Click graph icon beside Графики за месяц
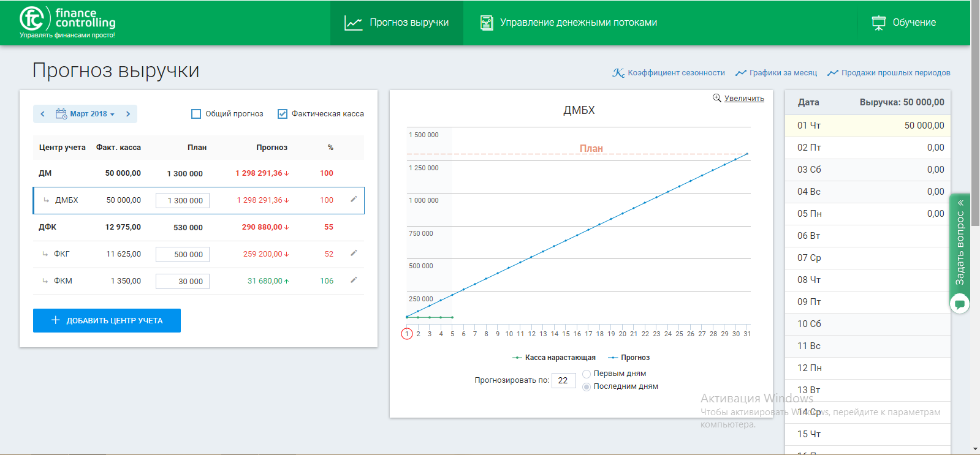 [741, 73]
